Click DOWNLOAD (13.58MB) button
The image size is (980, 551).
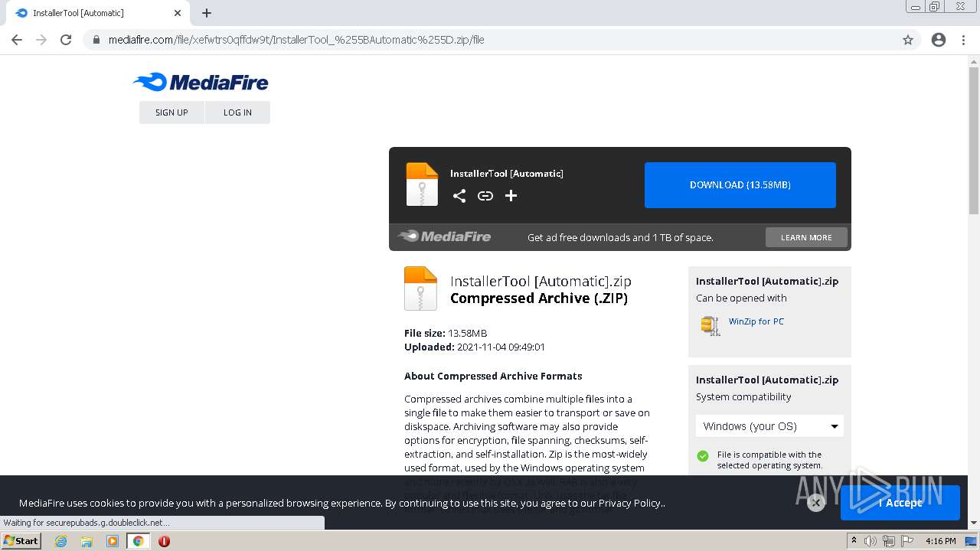(x=740, y=185)
